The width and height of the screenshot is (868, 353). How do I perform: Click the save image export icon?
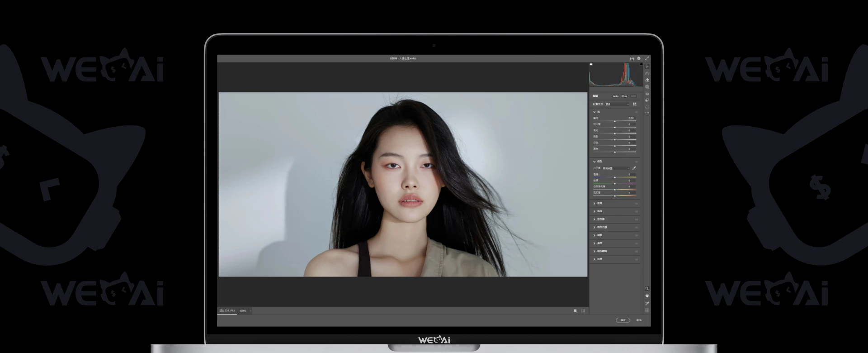[632, 58]
